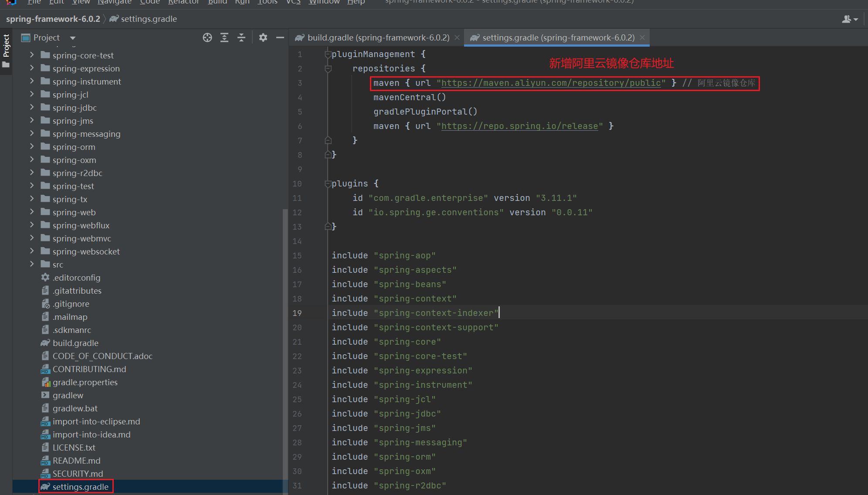Click the .gitignore file icon
Image resolution: width=868 pixels, height=495 pixels.
point(45,304)
